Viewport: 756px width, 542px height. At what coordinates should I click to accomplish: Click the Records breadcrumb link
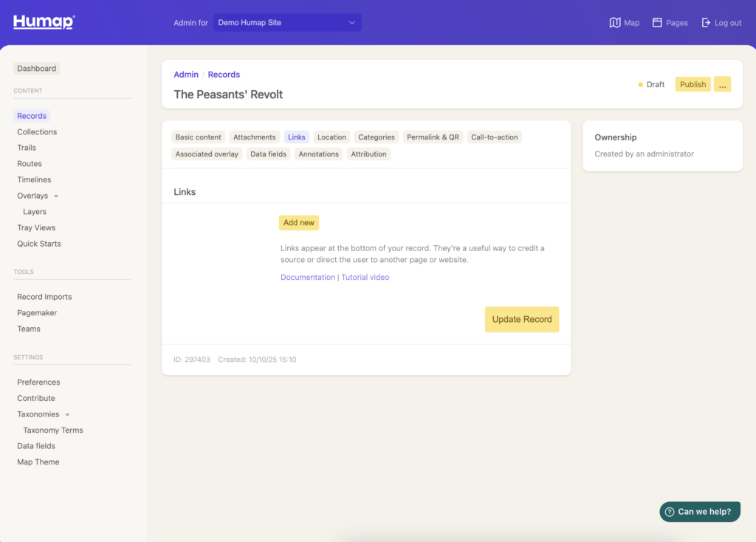(224, 75)
